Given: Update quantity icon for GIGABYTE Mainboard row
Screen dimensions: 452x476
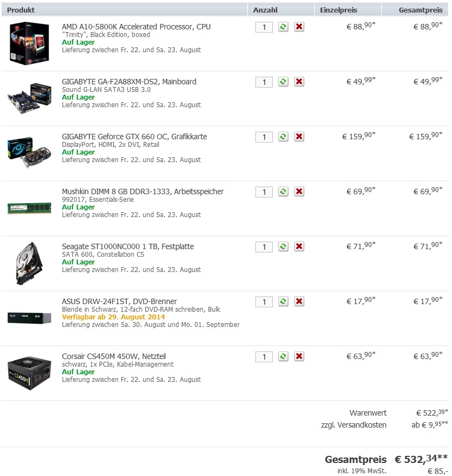Looking at the screenshot, I should coord(283,82).
